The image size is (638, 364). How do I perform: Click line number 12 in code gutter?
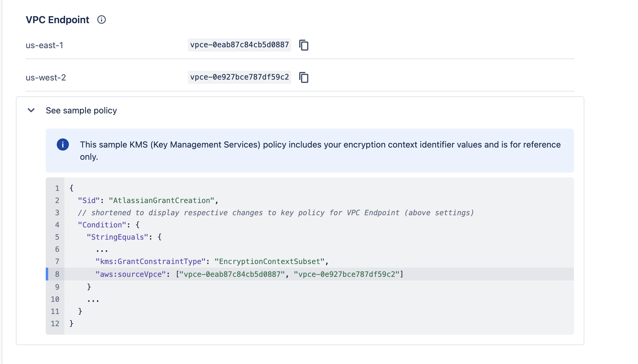55,324
